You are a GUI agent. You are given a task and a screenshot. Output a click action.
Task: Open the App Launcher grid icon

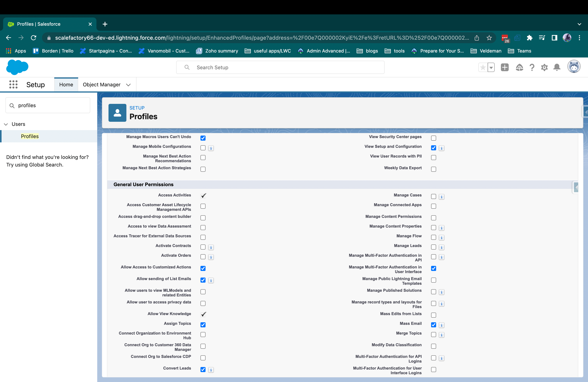click(13, 84)
